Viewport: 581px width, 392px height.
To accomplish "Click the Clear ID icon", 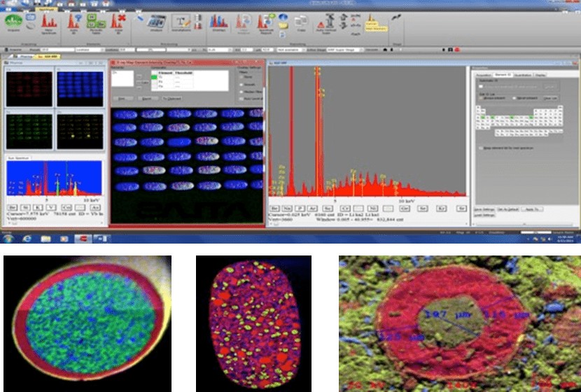I will point(118,22).
